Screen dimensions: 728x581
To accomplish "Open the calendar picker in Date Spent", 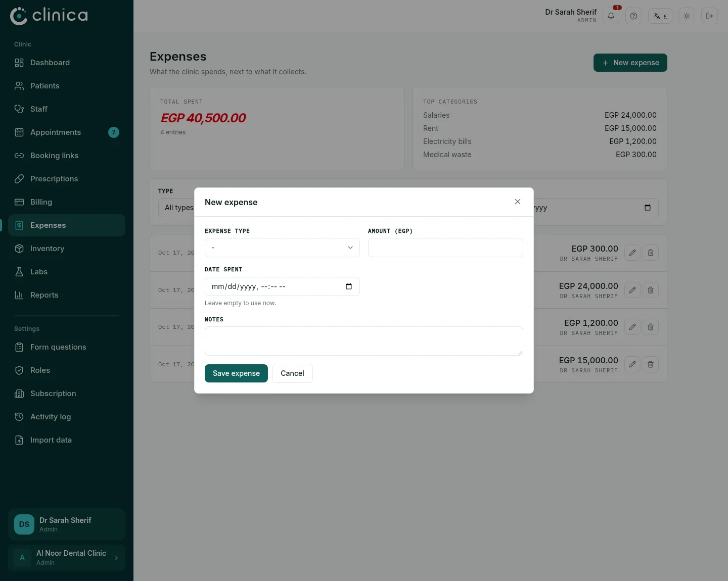I will (x=349, y=286).
